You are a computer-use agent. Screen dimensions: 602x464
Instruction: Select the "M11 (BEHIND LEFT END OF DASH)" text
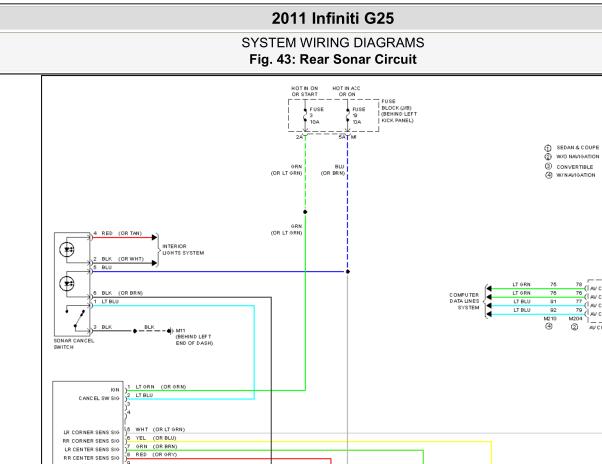(x=194, y=337)
